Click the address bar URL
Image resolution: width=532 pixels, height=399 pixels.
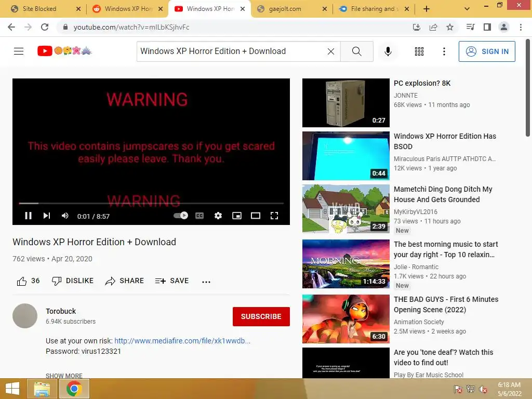pos(131,27)
